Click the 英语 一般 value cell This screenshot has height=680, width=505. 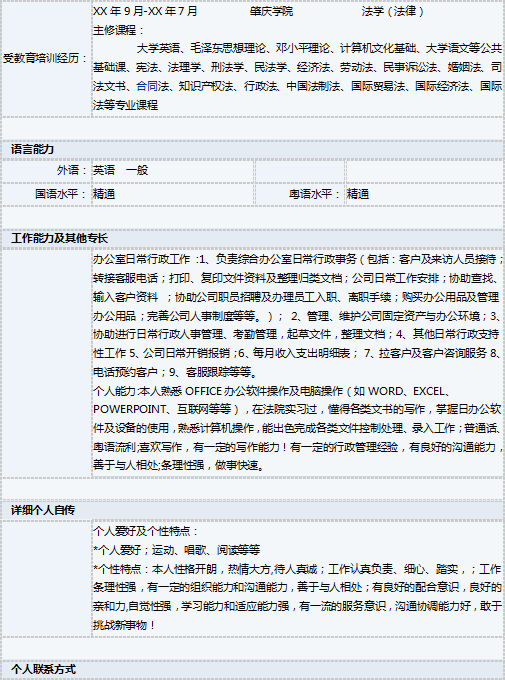[x=172, y=170]
